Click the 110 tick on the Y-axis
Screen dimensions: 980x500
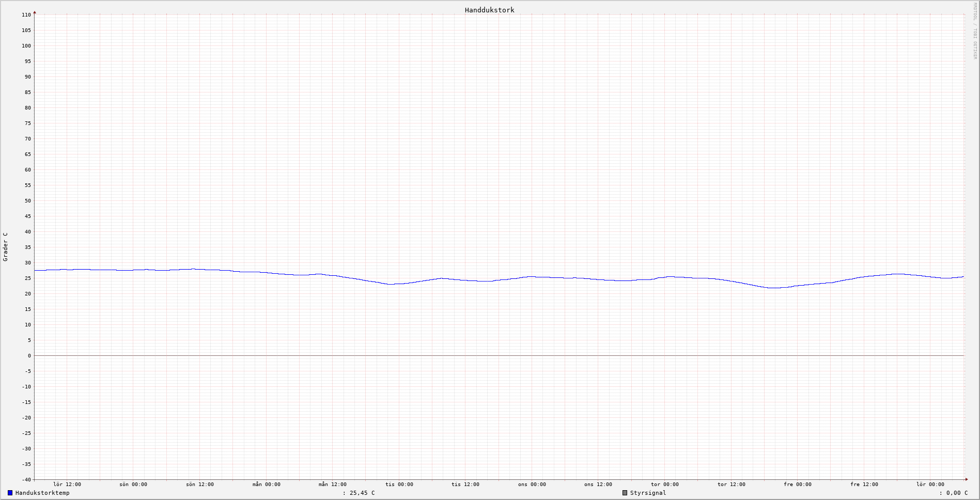[x=26, y=15]
